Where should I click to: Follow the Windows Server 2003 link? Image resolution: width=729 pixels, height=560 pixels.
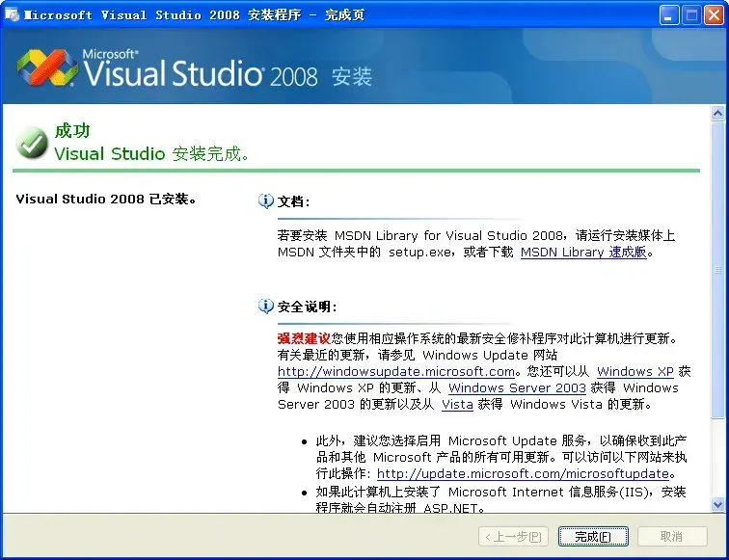pos(517,388)
